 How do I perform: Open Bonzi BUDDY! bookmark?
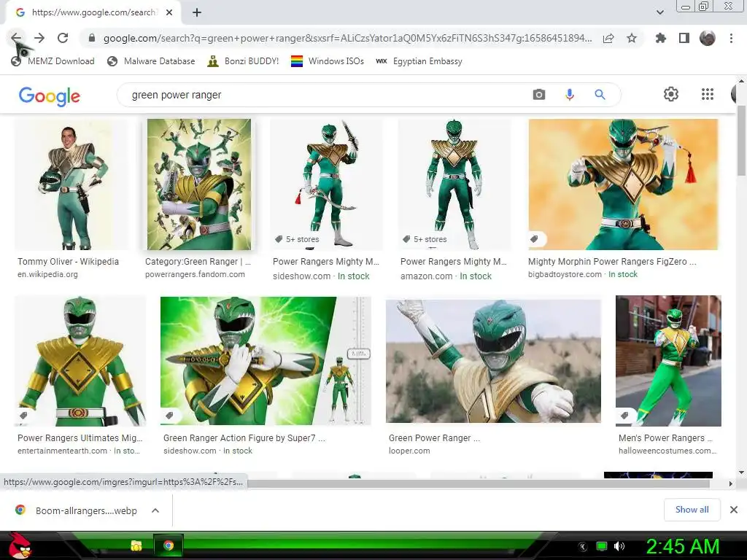coord(243,61)
